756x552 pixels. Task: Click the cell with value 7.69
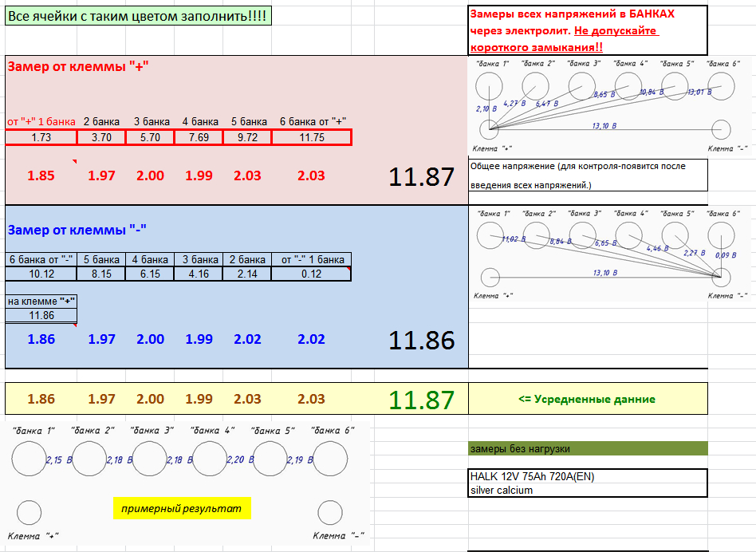point(199,137)
